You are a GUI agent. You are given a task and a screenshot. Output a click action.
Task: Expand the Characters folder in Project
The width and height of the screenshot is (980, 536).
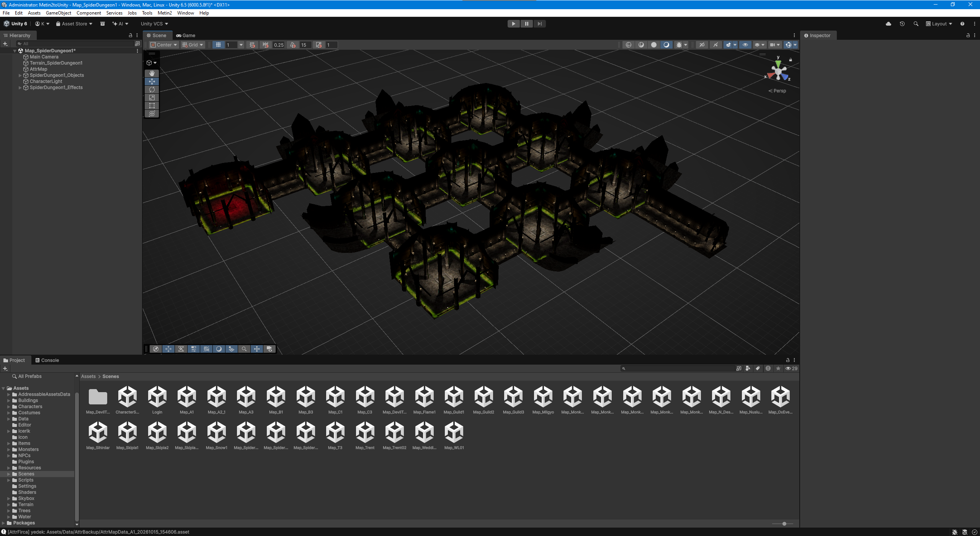tap(9, 407)
